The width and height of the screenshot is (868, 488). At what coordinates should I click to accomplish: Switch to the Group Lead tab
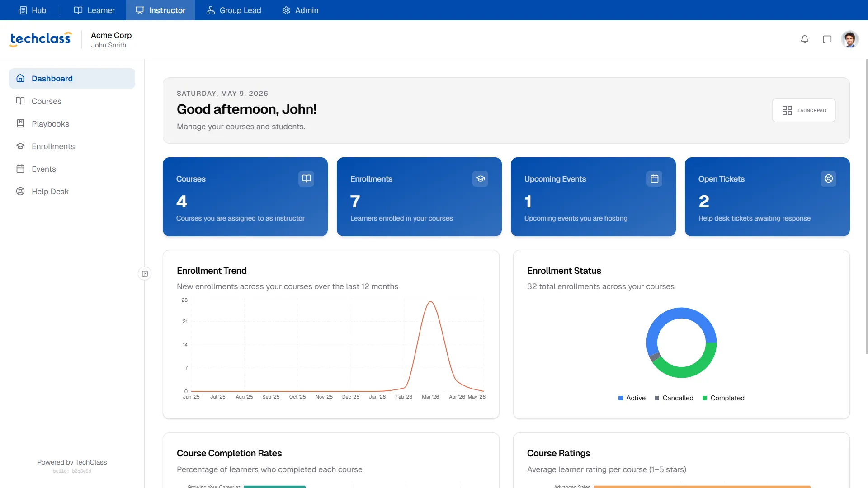(234, 10)
